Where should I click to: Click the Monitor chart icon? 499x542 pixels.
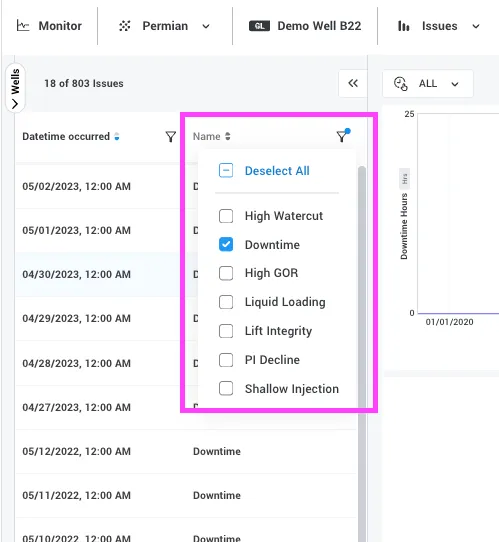[x=23, y=26]
